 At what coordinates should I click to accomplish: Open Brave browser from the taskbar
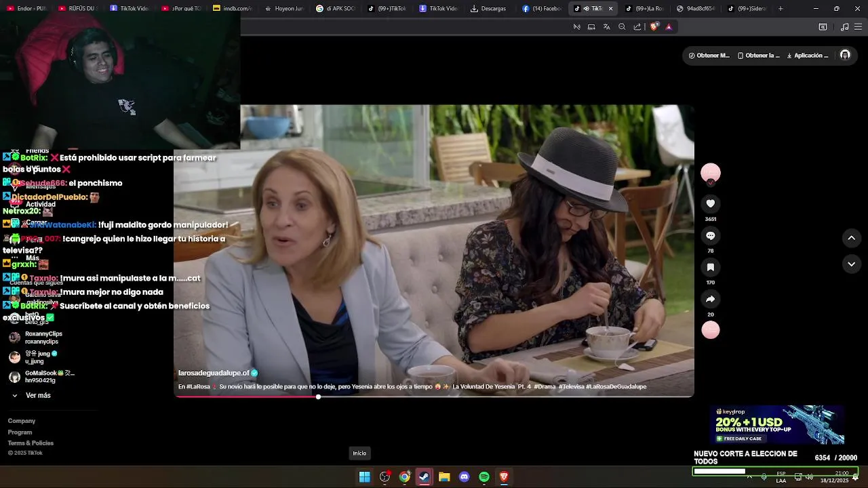click(504, 477)
